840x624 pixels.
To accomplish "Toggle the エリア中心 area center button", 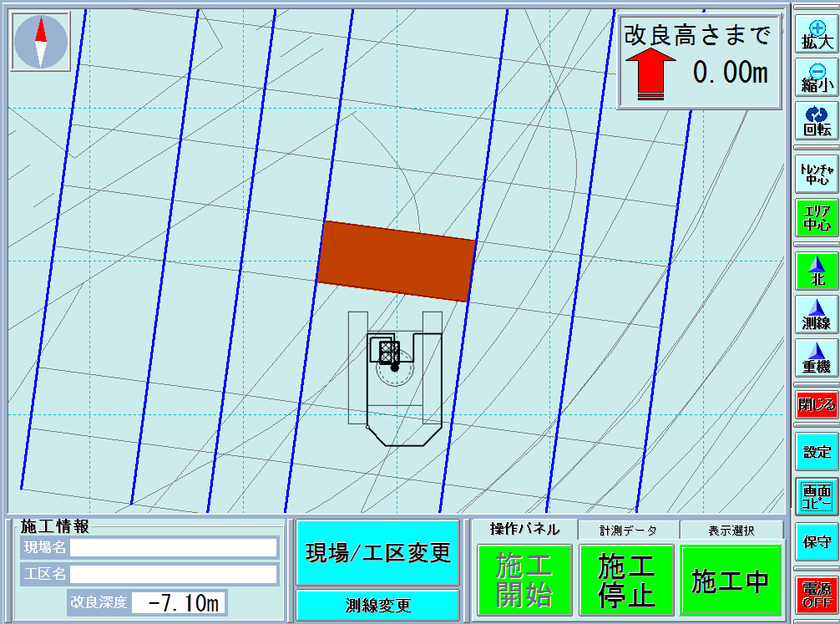I will (817, 217).
